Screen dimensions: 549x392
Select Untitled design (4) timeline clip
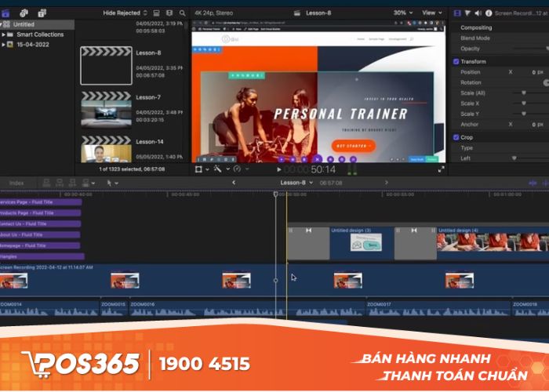[493, 243]
